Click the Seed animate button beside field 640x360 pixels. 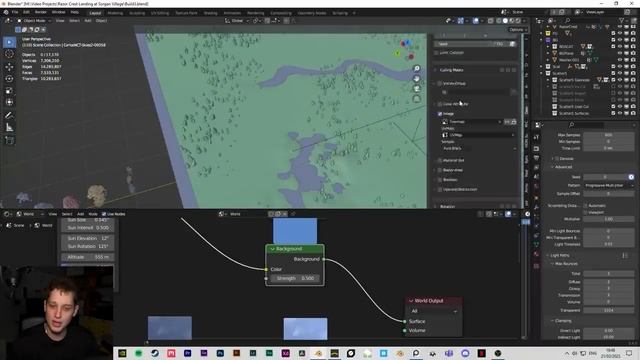[x=631, y=177]
